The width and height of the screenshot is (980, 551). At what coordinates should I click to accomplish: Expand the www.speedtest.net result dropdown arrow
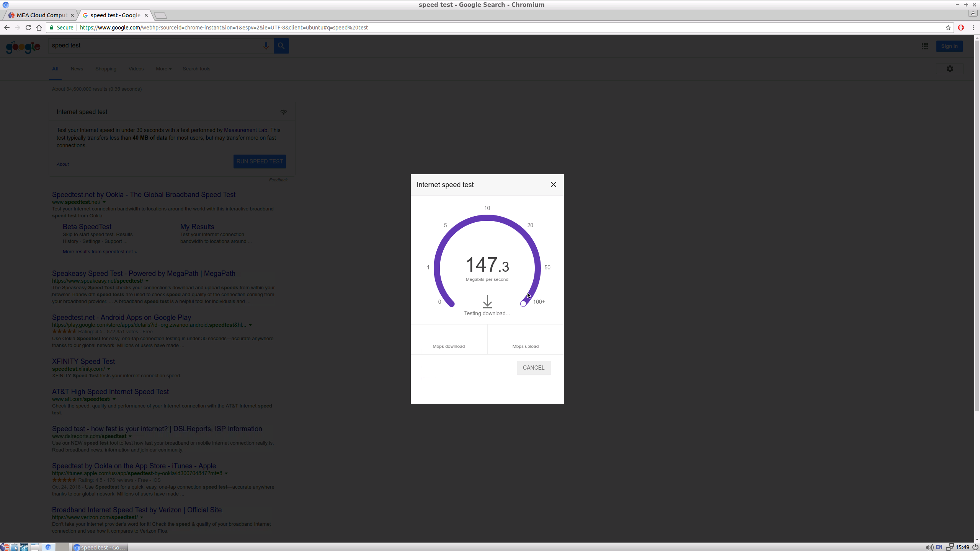[104, 202]
